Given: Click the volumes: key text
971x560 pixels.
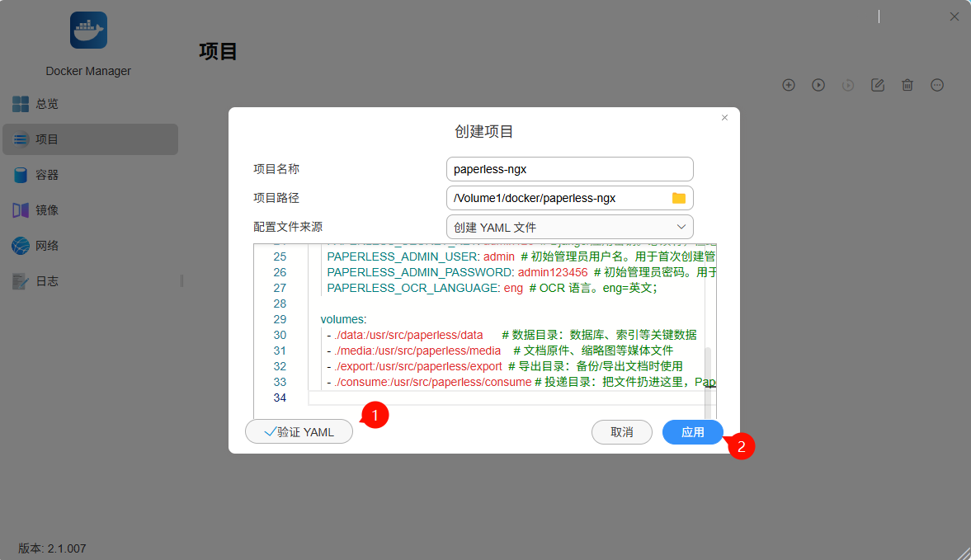Looking at the screenshot, I should click(343, 319).
